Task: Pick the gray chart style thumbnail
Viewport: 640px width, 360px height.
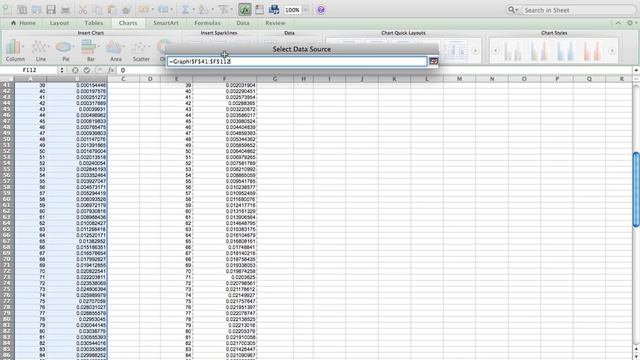Action: pos(513,51)
